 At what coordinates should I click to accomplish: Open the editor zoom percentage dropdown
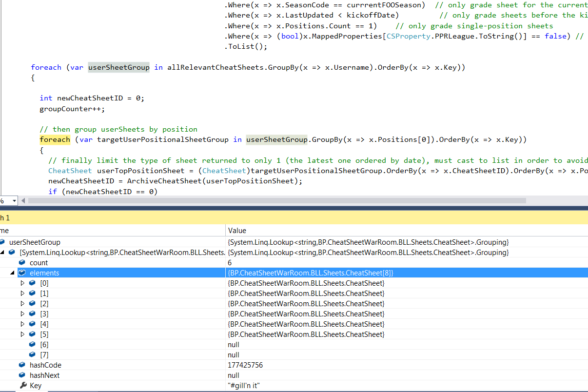(x=14, y=201)
